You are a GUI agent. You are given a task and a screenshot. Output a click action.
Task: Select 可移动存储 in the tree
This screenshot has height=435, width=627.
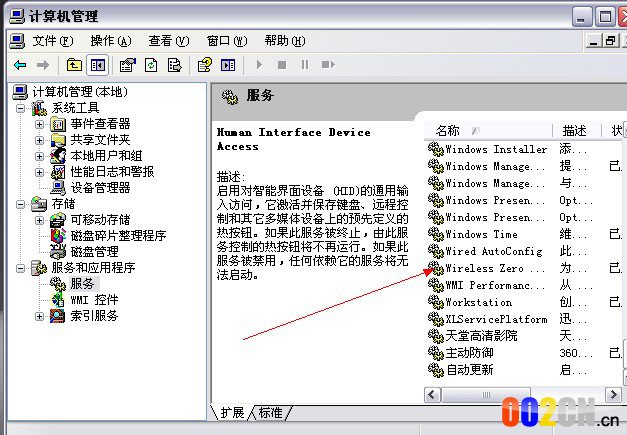[x=100, y=220]
